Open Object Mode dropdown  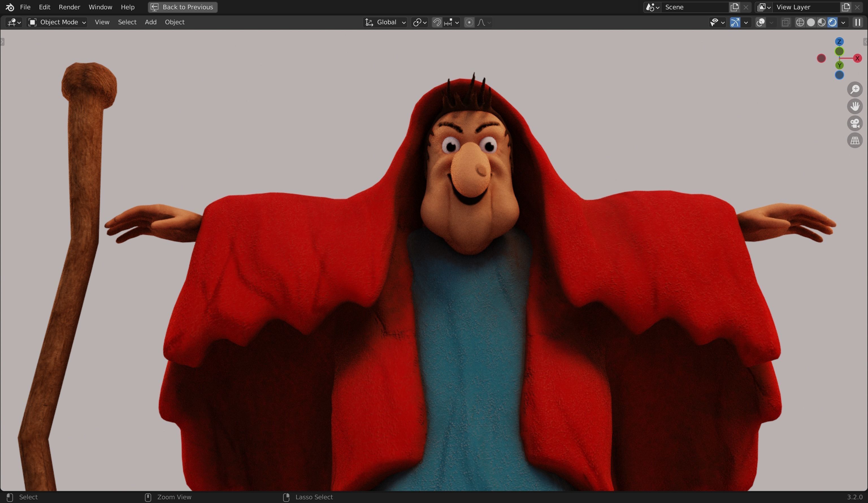[57, 22]
